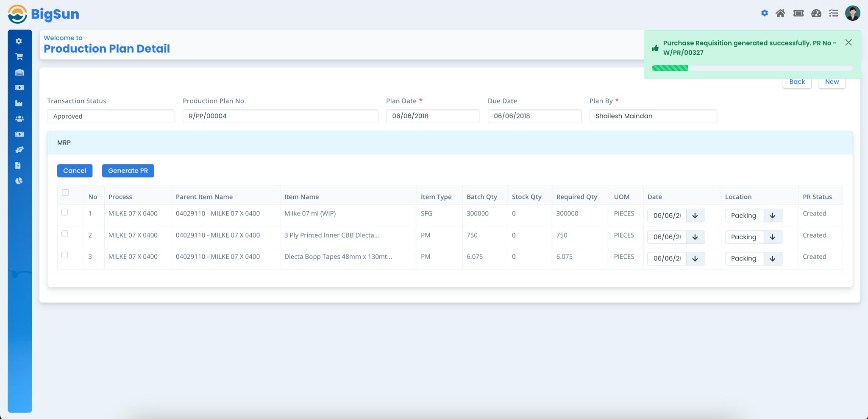Check the row for Milke 07 ml (WIP)
The height and width of the screenshot is (419, 868).
pyautogui.click(x=64, y=212)
